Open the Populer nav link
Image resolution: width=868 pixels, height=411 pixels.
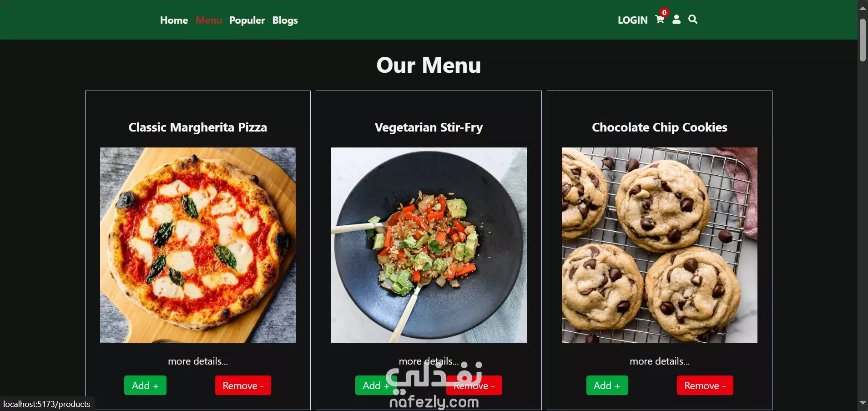tap(247, 20)
